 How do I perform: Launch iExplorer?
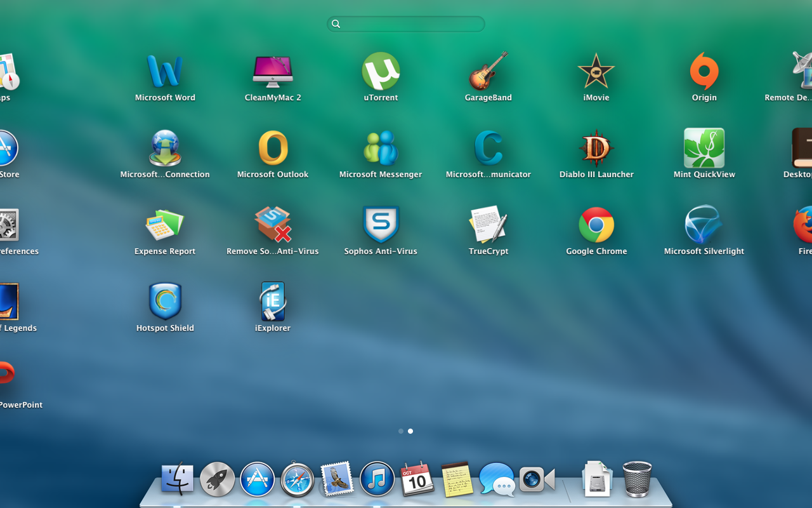coord(273,302)
